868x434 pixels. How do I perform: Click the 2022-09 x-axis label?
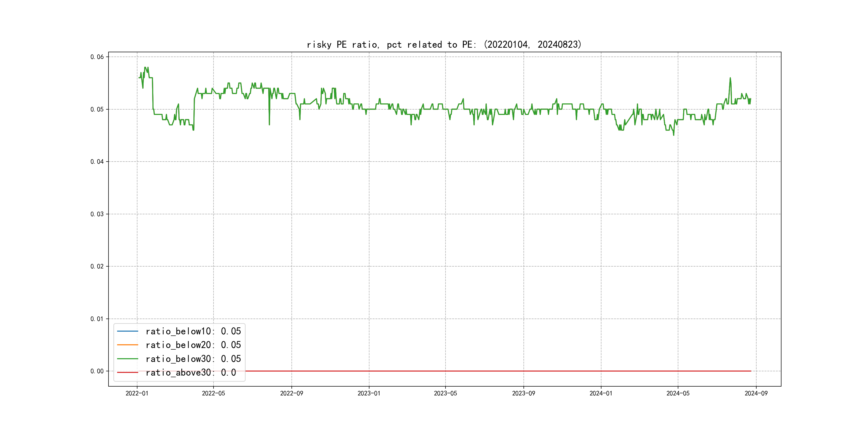[x=291, y=393]
